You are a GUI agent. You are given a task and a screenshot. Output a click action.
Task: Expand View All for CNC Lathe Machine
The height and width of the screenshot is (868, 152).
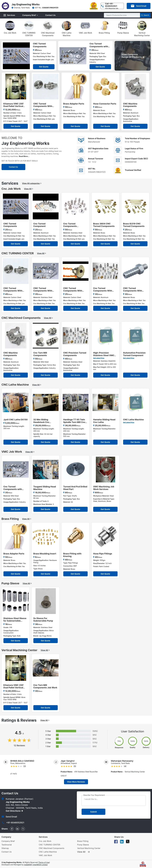point(36,385)
